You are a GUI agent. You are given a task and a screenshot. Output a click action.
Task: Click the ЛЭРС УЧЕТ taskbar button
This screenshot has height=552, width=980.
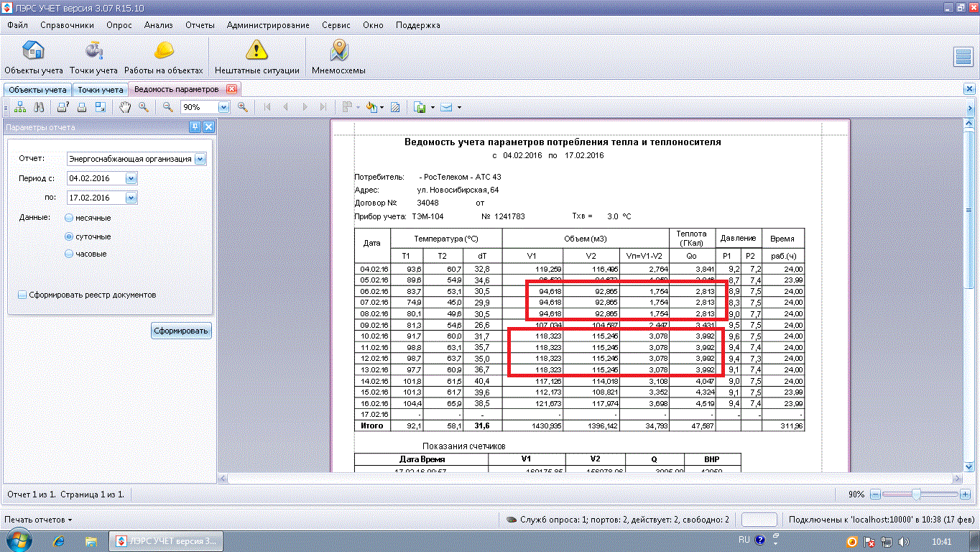point(165,540)
